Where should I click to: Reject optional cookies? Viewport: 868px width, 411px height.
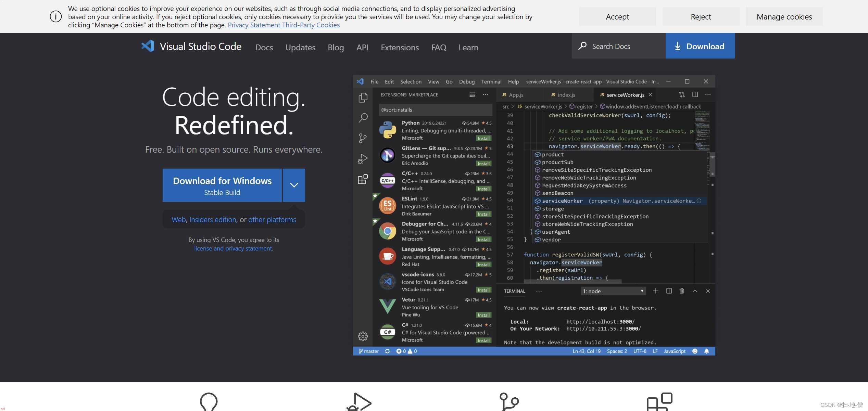(701, 16)
